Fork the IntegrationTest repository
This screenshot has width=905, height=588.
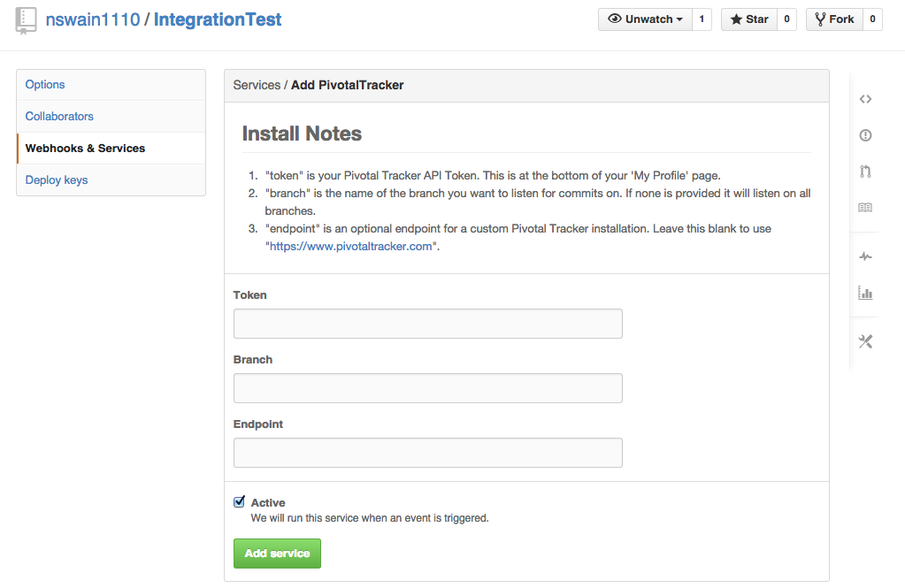point(834,19)
